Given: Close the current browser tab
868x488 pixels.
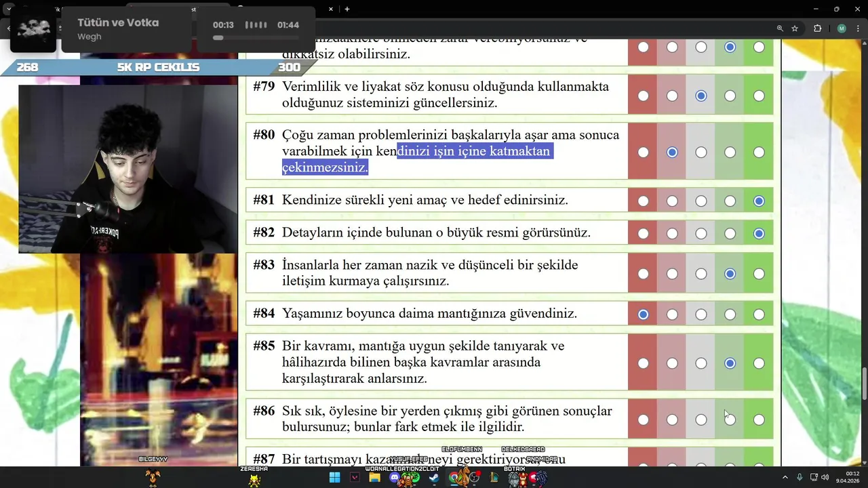Looking at the screenshot, I should (x=331, y=9).
